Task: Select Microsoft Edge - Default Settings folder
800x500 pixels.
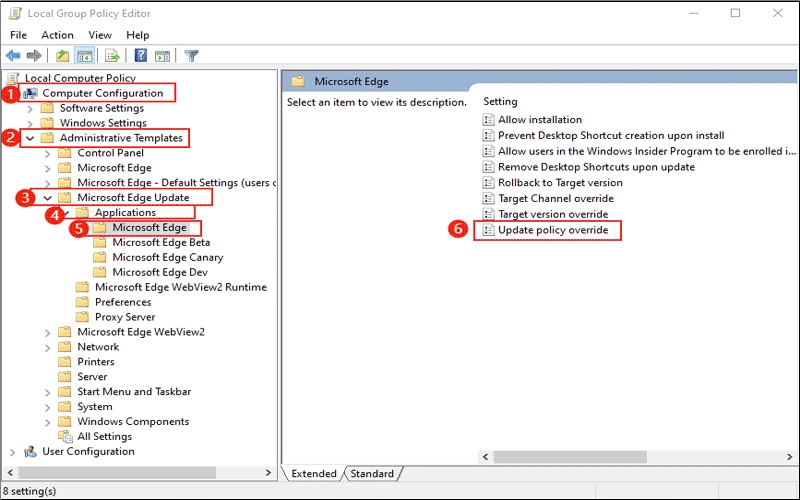Action: [177, 182]
